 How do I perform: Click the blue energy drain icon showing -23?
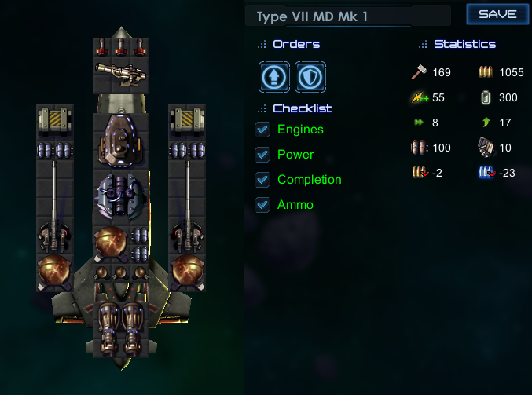pyautogui.click(x=487, y=173)
